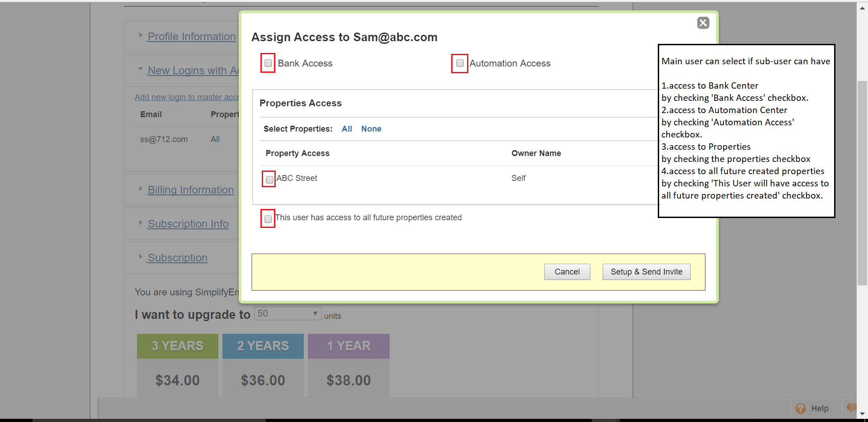Click the scrollbar up arrow
Viewport: 868px width, 422px height.
click(862, 8)
